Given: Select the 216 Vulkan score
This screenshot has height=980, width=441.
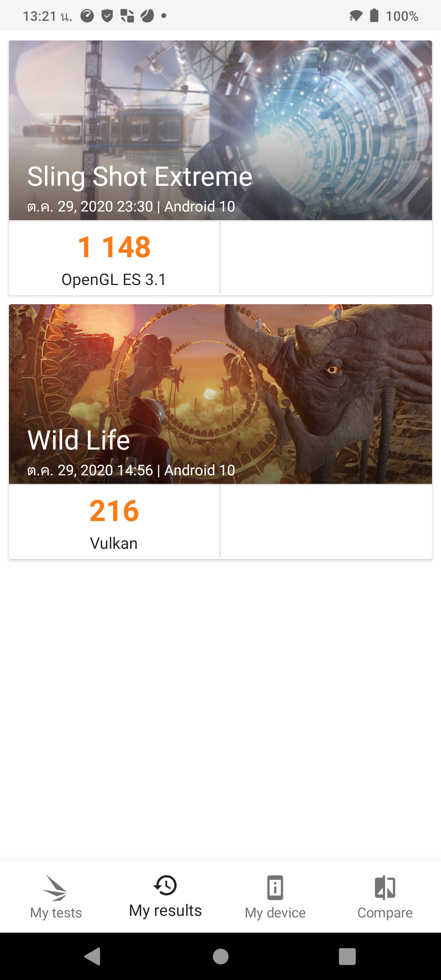Looking at the screenshot, I should (x=114, y=522).
